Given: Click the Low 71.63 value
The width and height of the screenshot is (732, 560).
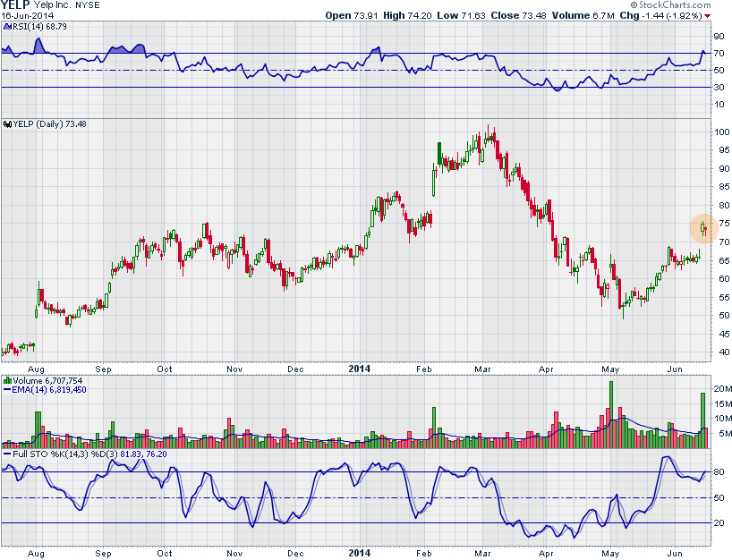Looking at the screenshot, I should (x=461, y=15).
